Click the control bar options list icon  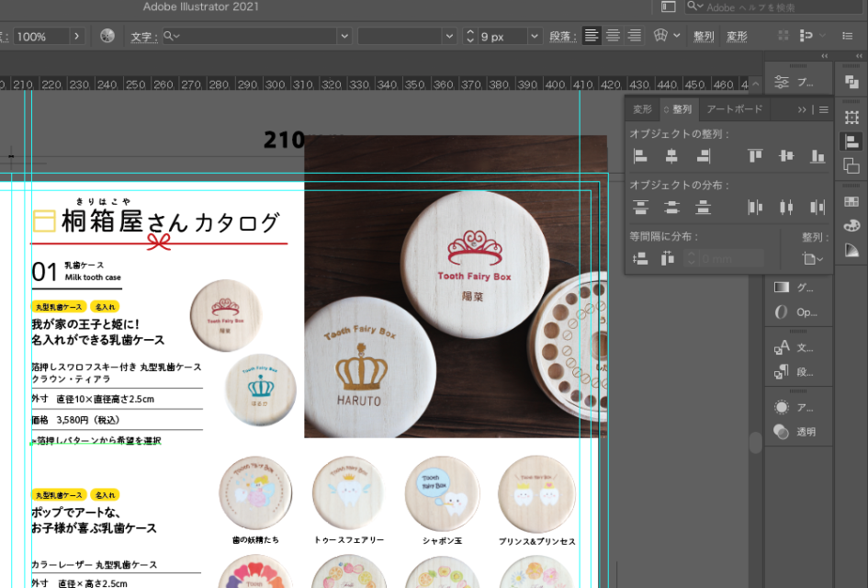[x=847, y=36]
